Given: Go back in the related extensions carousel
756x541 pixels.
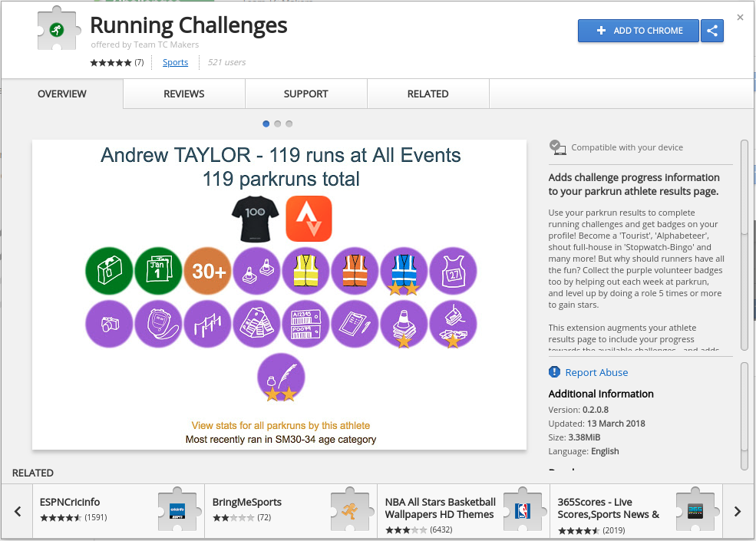Looking at the screenshot, I should 17,511.
